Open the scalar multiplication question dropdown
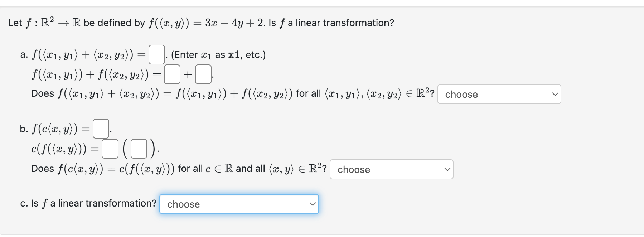 [392, 169]
